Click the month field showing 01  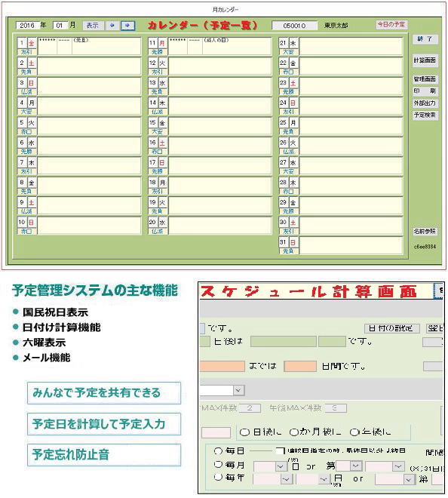[60, 26]
